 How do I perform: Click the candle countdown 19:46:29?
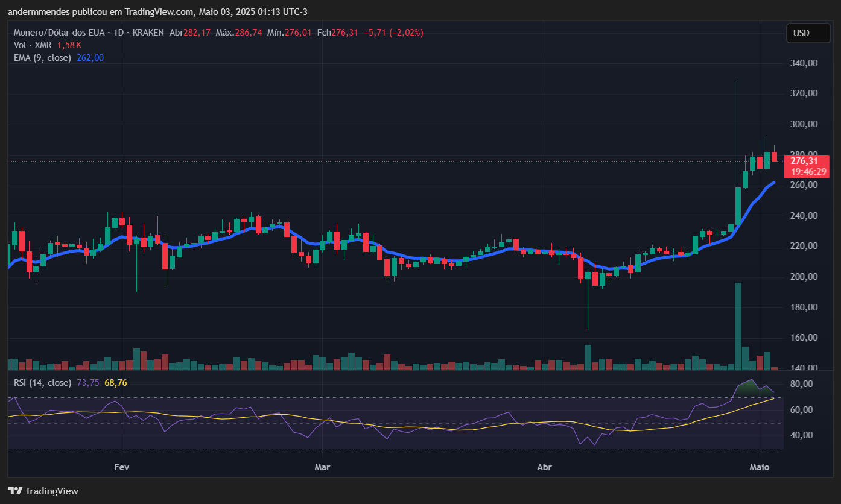tap(808, 172)
